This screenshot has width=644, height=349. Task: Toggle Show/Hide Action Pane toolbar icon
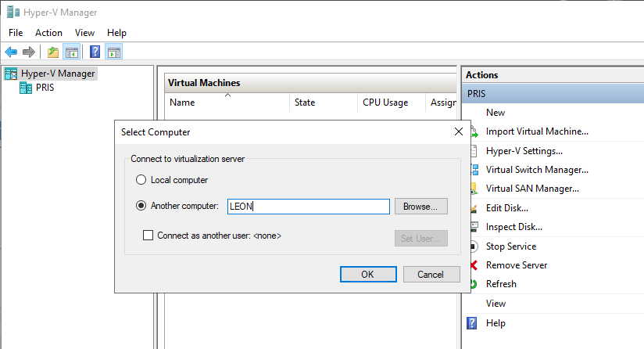[114, 52]
